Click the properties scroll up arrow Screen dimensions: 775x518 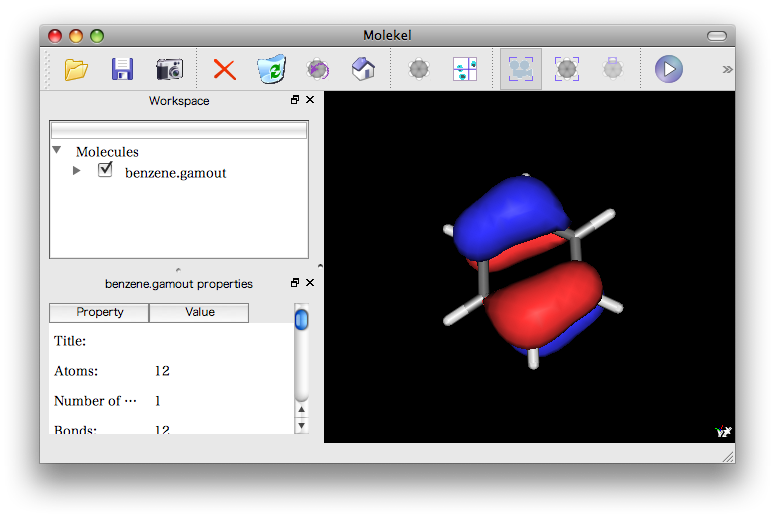click(301, 409)
